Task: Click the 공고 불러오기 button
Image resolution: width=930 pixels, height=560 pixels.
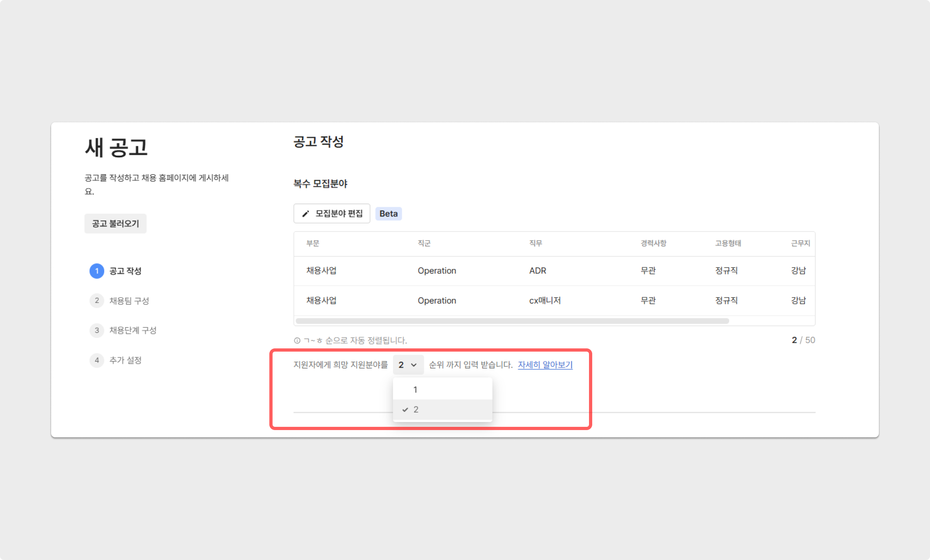Action: [x=115, y=223]
